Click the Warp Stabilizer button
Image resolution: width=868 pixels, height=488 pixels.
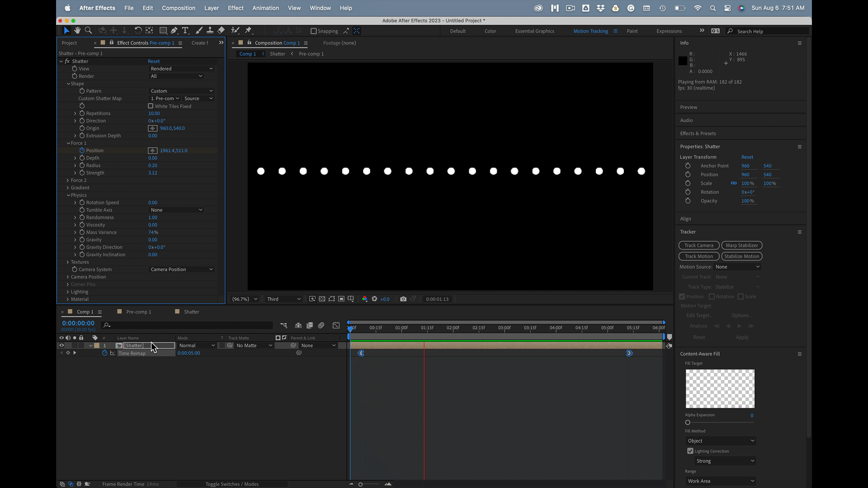(x=741, y=245)
